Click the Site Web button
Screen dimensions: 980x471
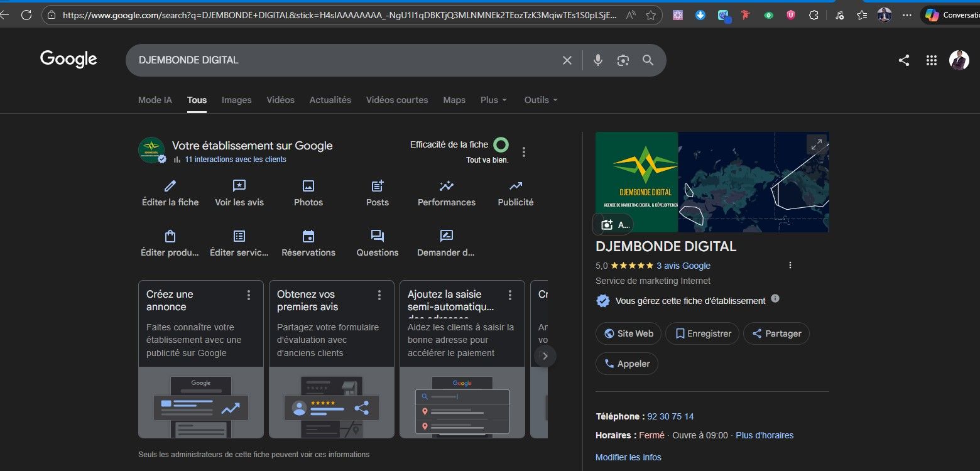pyautogui.click(x=628, y=333)
